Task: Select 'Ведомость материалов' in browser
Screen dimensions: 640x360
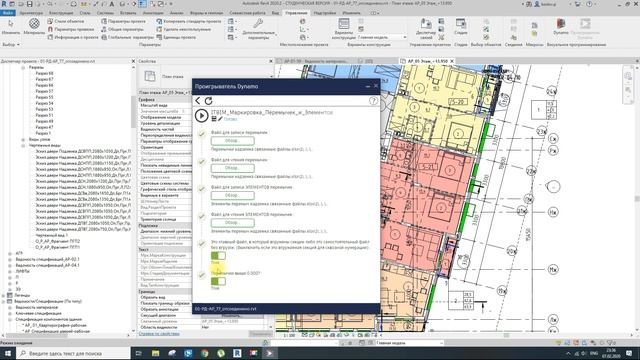Action: tap(36, 307)
